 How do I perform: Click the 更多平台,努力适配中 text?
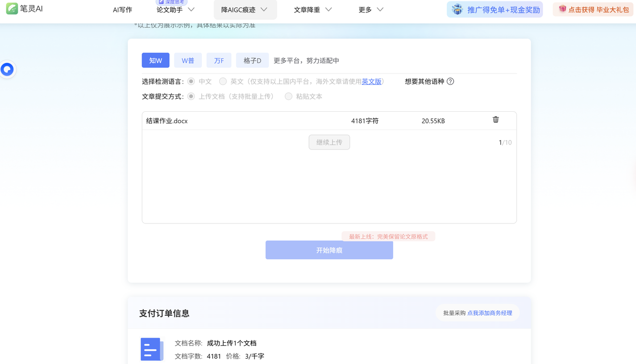pos(307,61)
